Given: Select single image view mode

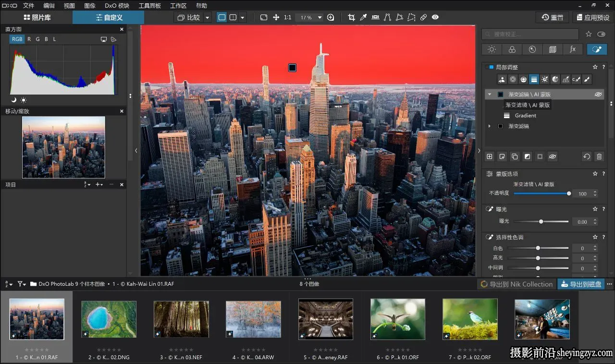Looking at the screenshot, I should click(222, 17).
